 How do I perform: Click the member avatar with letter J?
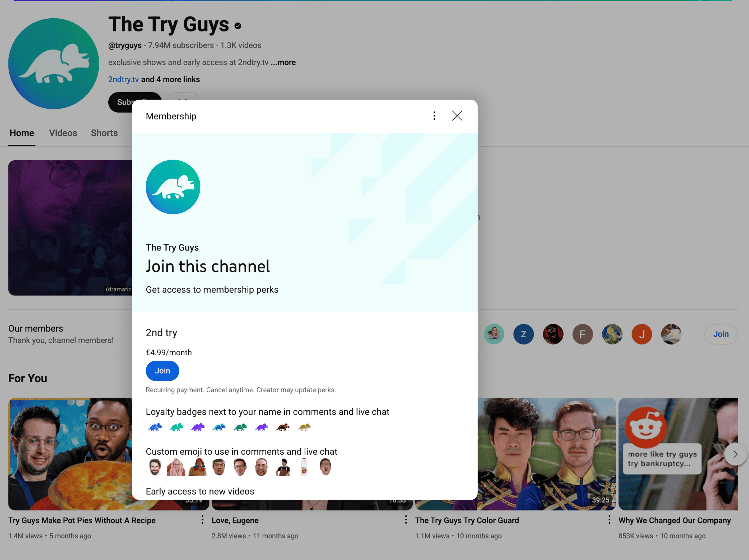(642, 334)
